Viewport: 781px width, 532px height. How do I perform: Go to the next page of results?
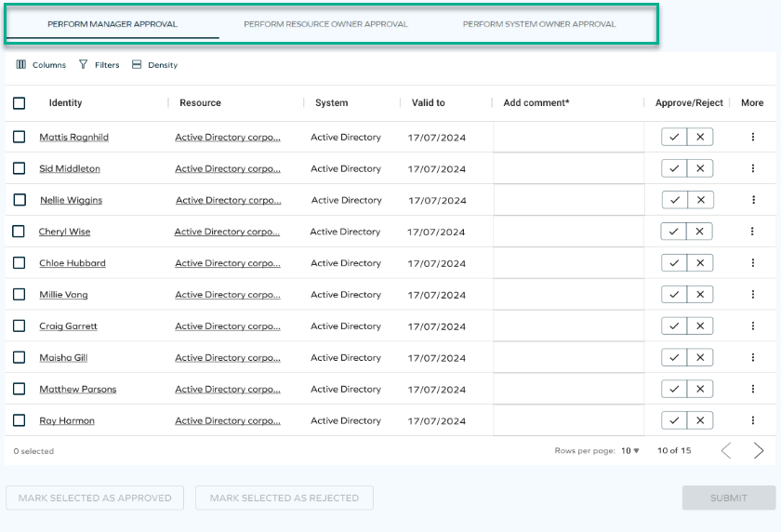click(x=759, y=451)
